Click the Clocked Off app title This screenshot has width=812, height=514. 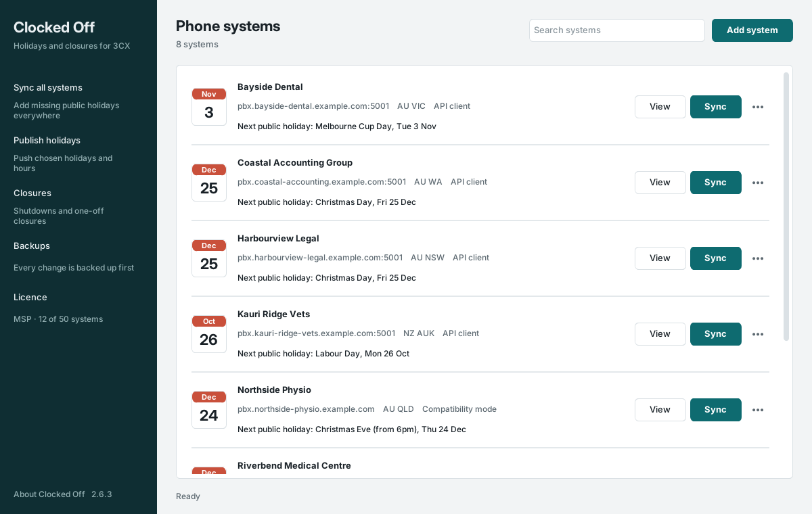pos(54,27)
